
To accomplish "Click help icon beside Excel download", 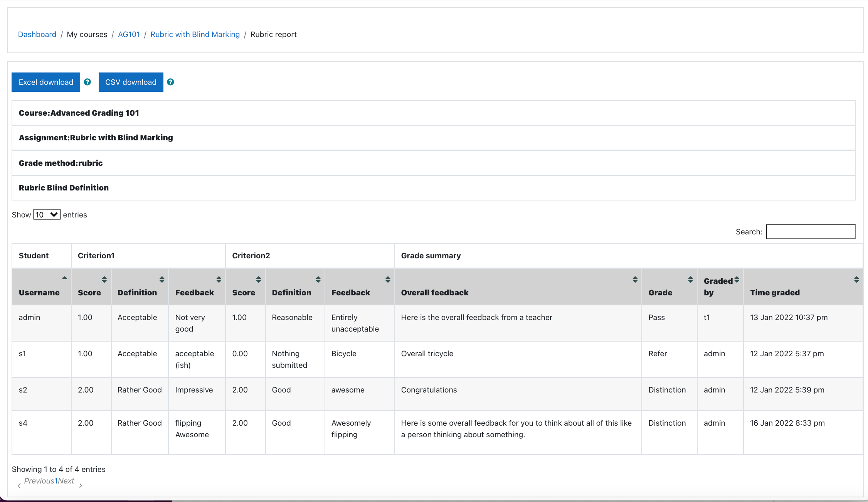I will pyautogui.click(x=87, y=82).
